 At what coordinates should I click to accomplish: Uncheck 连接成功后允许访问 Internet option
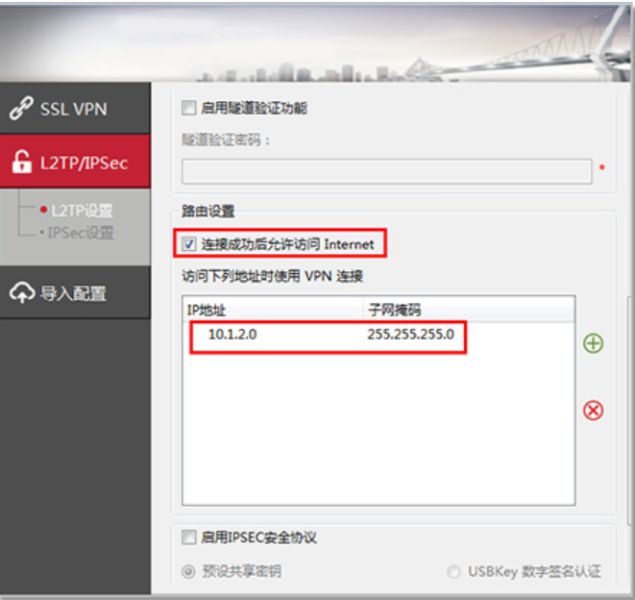tap(189, 244)
